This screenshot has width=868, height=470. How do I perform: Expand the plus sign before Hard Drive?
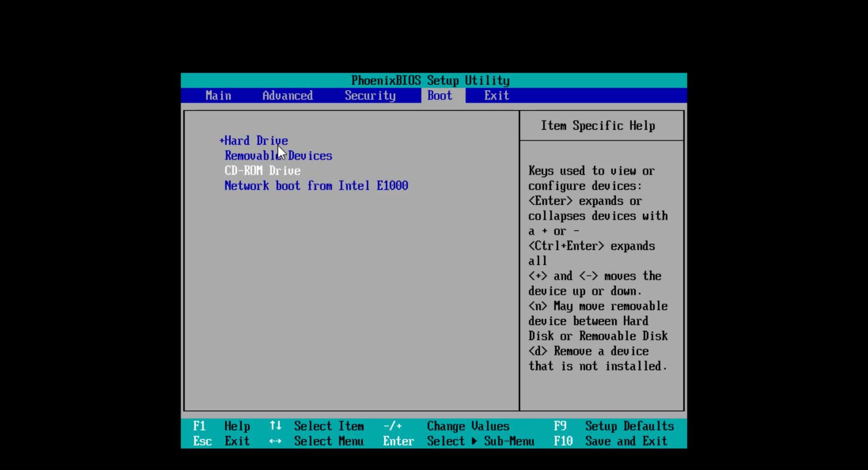(x=222, y=141)
